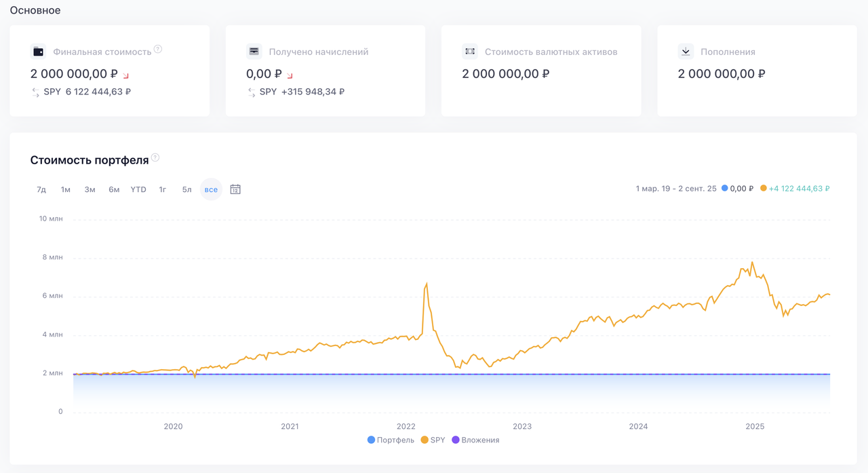Click the SPY peak in early 2022 on chart
Image resolution: width=868 pixels, height=473 pixels.
point(427,284)
